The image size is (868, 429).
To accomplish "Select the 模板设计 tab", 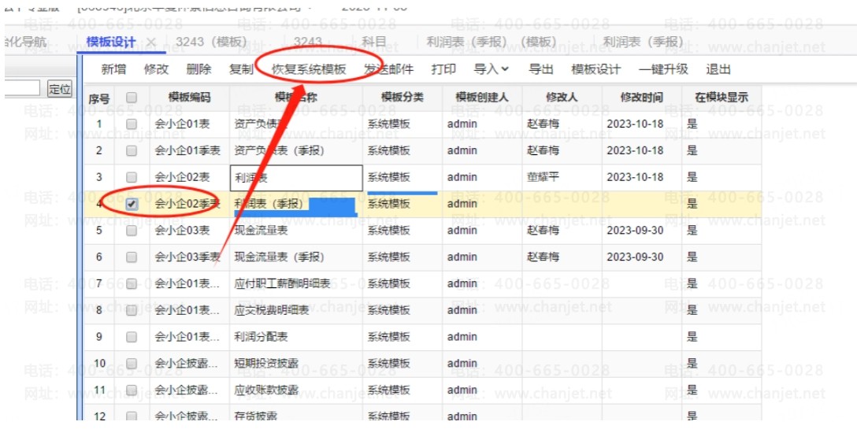I will pyautogui.click(x=111, y=43).
